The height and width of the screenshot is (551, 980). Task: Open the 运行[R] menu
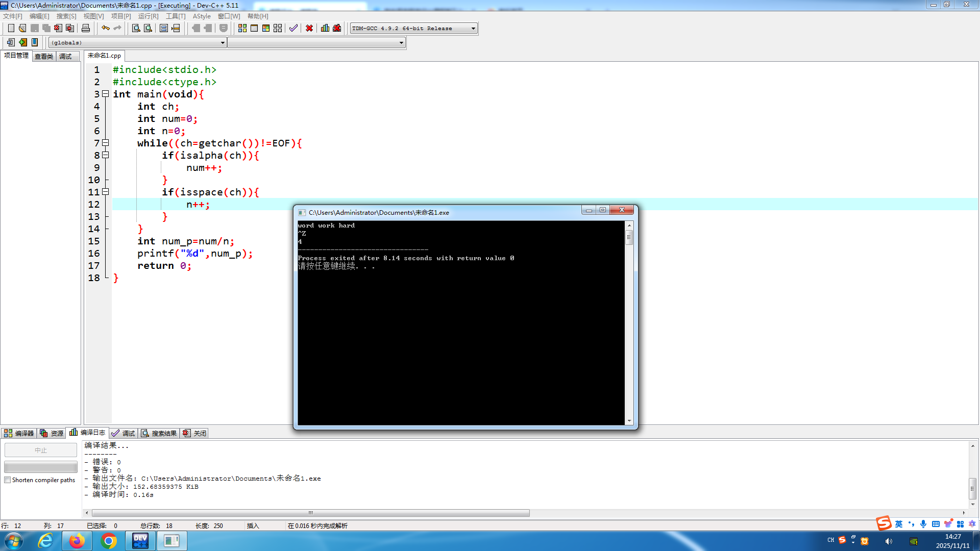pos(148,16)
